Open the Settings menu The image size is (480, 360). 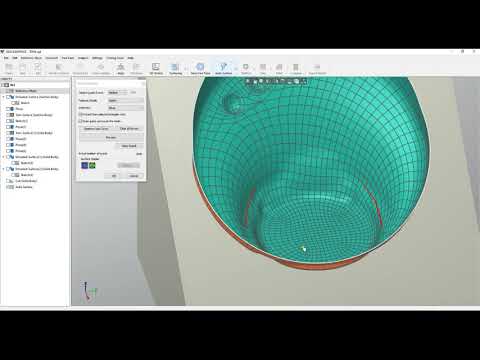pos(97,58)
